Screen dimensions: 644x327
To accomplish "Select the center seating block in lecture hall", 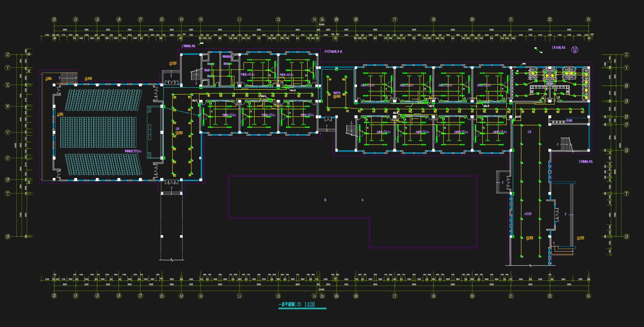I will pyautogui.click(x=99, y=132).
